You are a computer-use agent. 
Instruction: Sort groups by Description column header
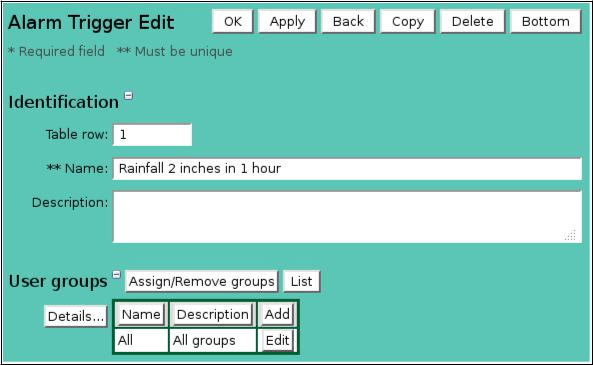213,314
